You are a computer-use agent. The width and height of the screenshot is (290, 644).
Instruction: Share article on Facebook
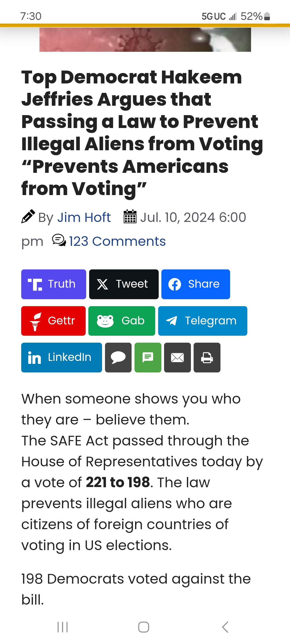pos(195,284)
